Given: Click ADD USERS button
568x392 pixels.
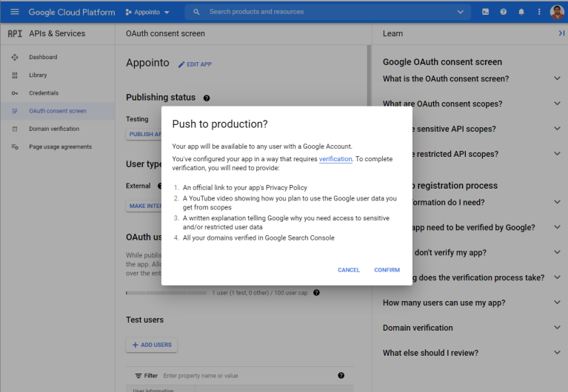Looking at the screenshot, I should pyautogui.click(x=151, y=345).
